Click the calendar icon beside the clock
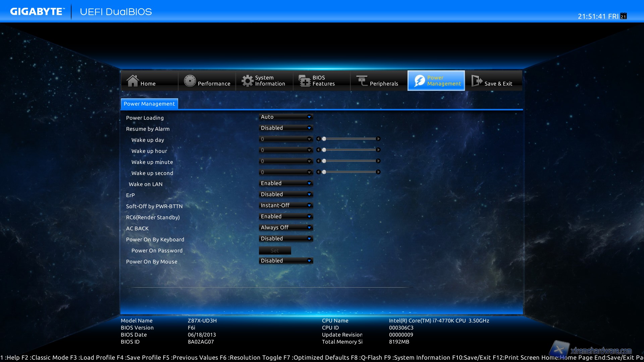644x362 pixels. tap(624, 16)
